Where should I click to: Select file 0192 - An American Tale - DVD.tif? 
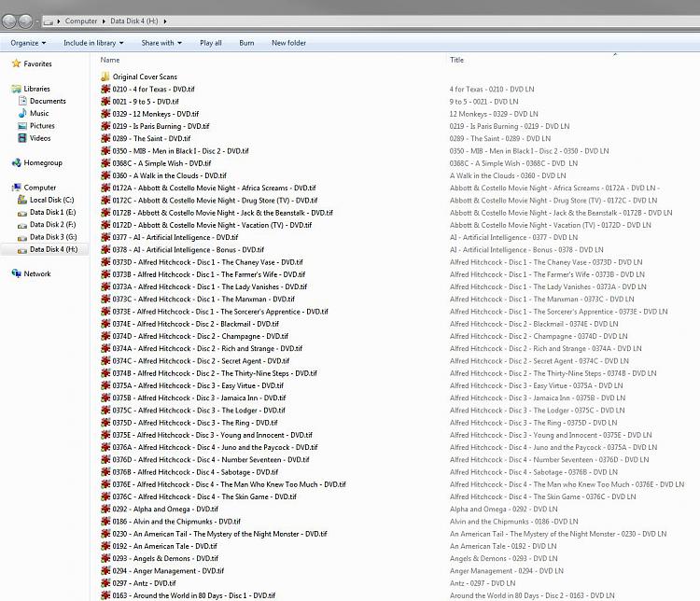coord(164,546)
